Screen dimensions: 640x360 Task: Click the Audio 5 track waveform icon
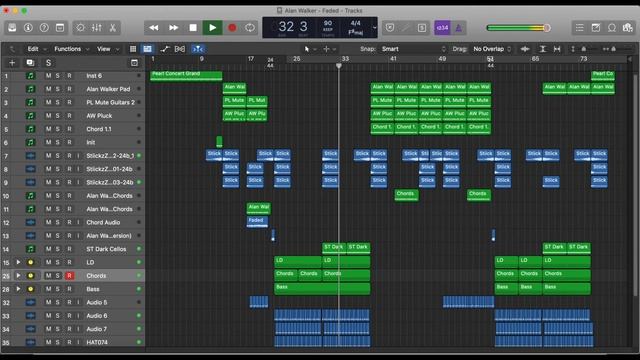tap(31, 302)
